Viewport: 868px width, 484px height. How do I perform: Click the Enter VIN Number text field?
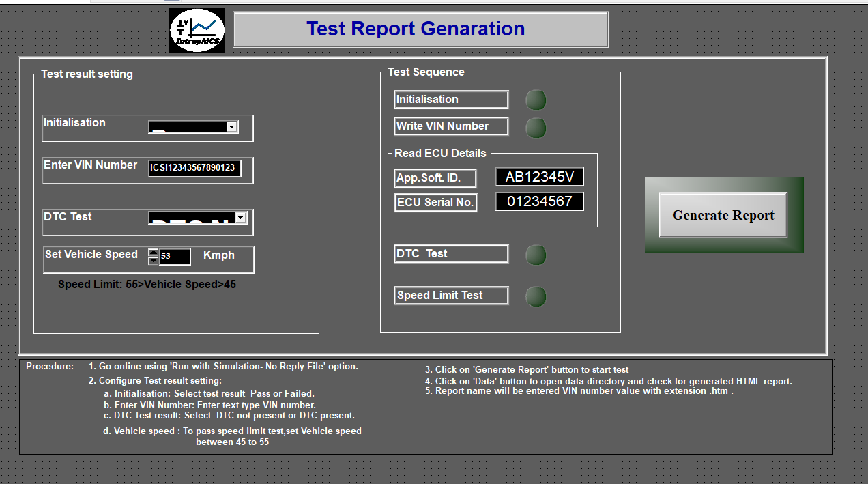[194, 168]
